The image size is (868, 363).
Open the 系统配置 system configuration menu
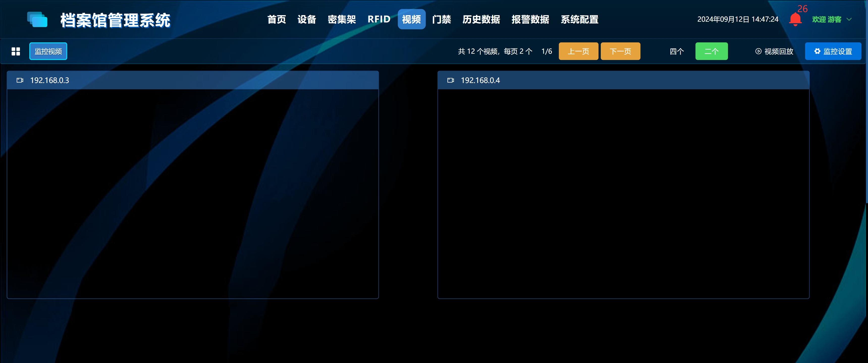579,19
